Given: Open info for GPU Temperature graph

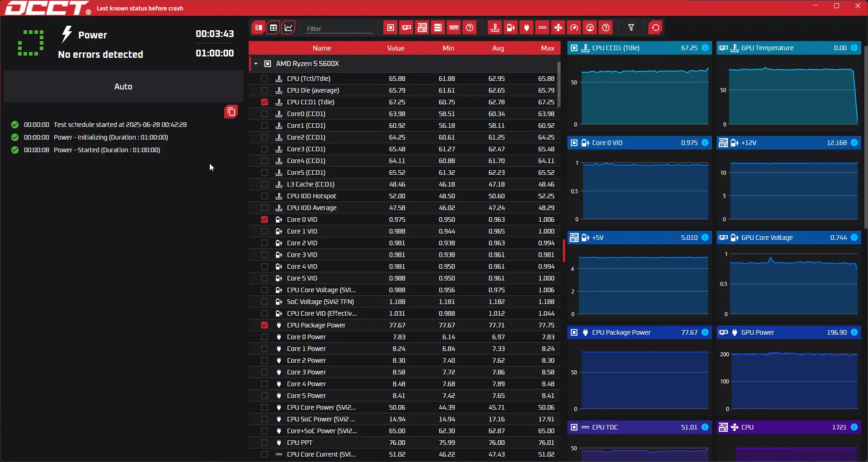Looking at the screenshot, I should (854, 48).
